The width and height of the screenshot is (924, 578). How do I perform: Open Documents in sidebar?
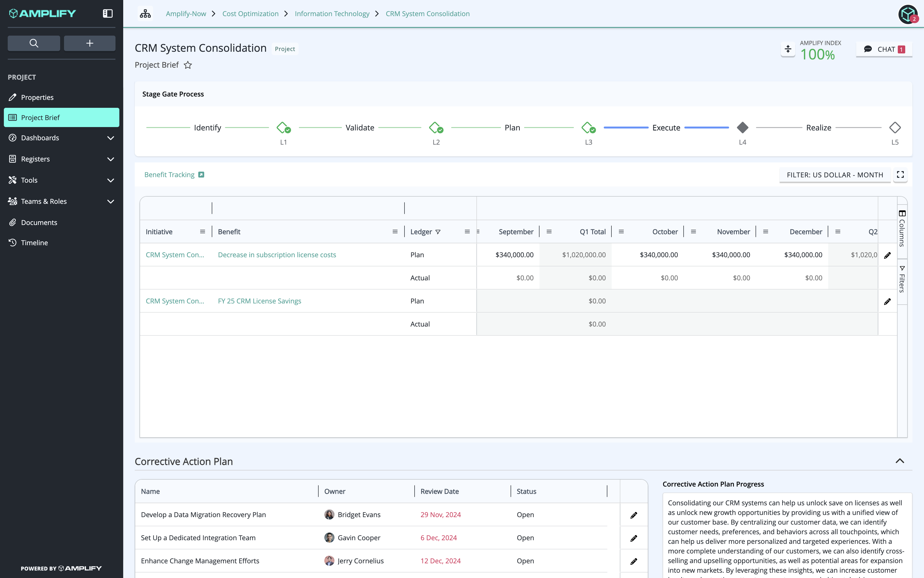click(x=62, y=223)
